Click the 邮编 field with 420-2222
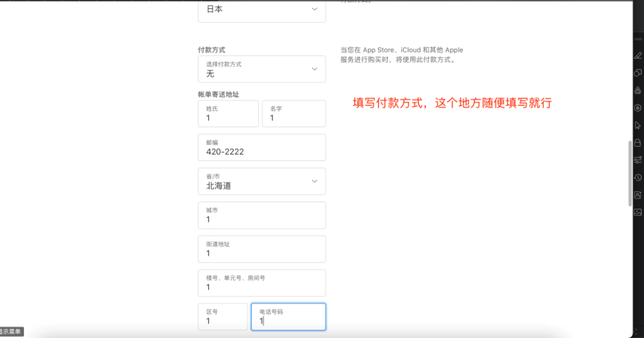 pyautogui.click(x=261, y=147)
